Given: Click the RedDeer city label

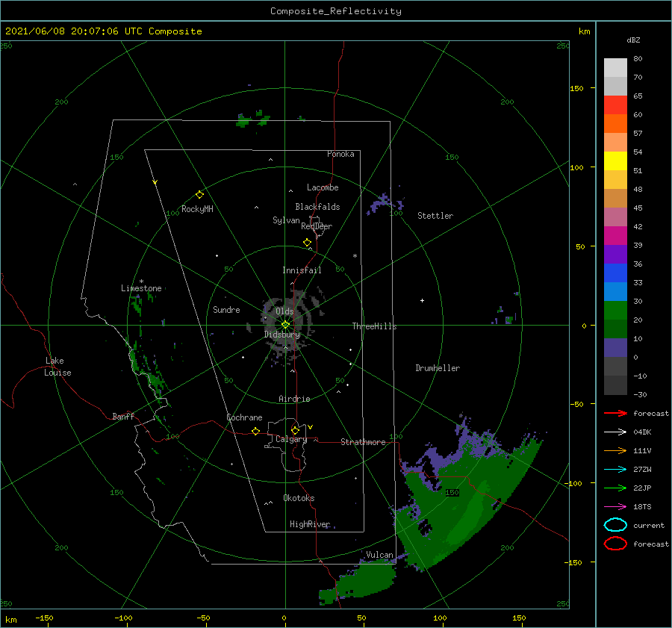Looking at the screenshot, I should 317,226.
